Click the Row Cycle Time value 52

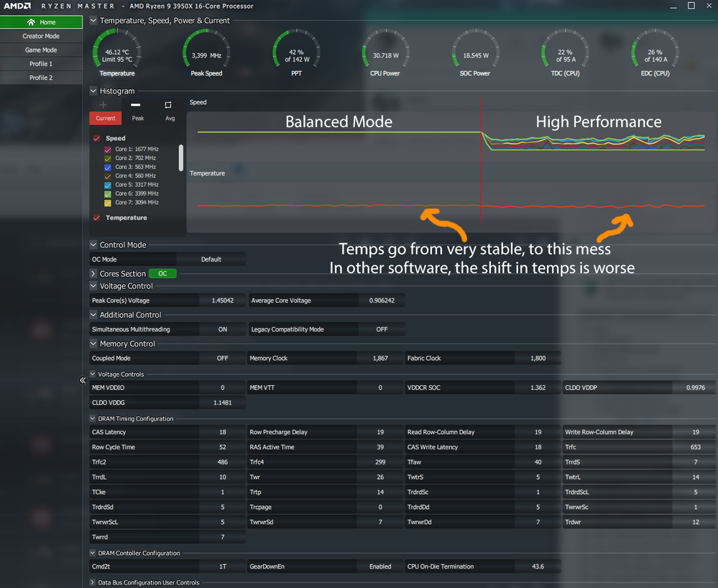[x=223, y=447]
